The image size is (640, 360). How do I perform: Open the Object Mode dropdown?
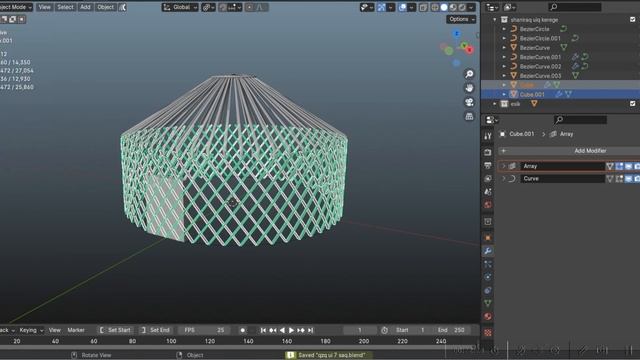[16, 7]
